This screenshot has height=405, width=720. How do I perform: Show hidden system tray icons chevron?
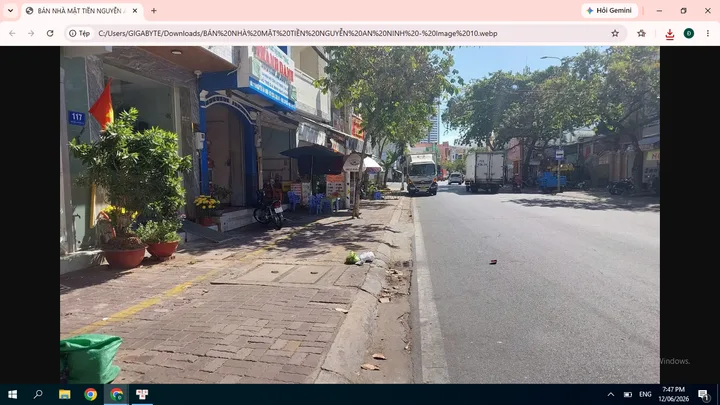click(611, 394)
